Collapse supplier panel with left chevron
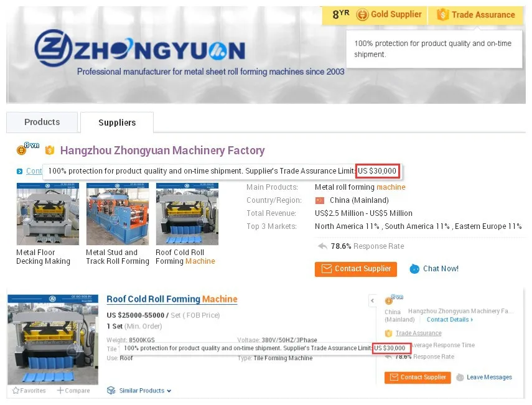This screenshot has width=532, height=405. pos(373,300)
